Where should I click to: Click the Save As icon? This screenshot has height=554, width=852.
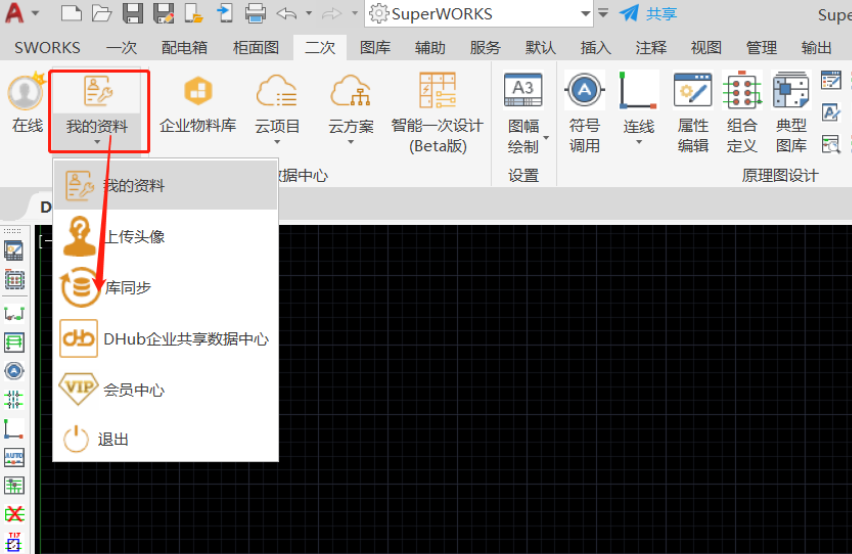coord(164,13)
